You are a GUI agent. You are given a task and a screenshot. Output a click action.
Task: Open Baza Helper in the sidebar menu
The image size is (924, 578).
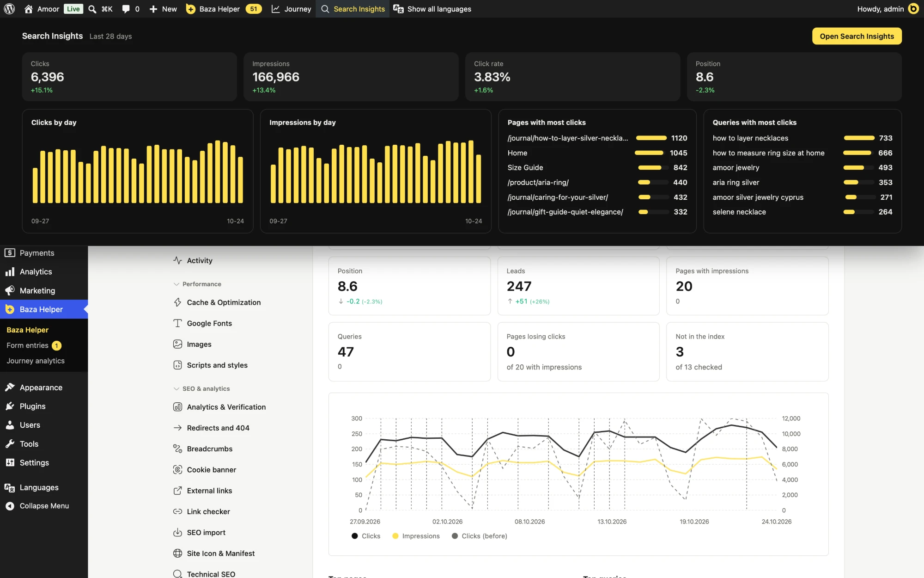[x=44, y=309]
